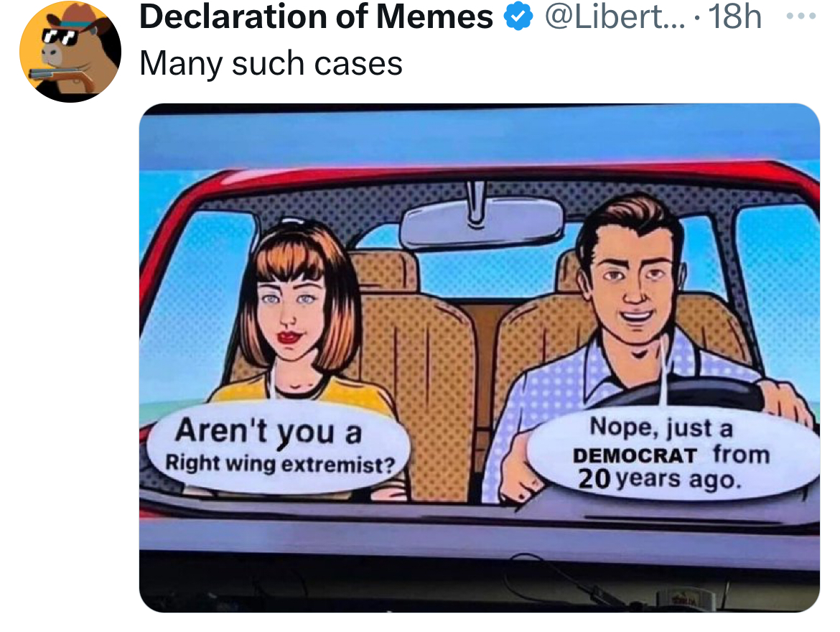The height and width of the screenshot is (632, 840).
Task: Open the Declaration of Memes profile name
Action: (316, 17)
